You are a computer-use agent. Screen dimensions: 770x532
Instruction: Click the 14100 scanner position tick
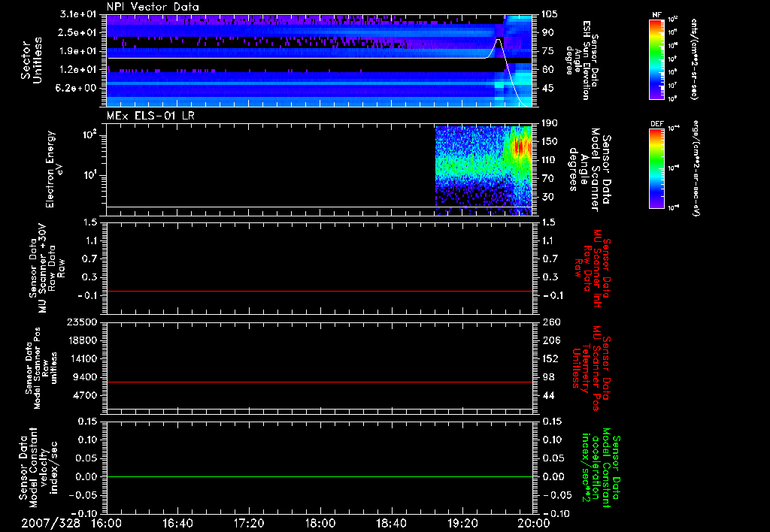(x=83, y=358)
